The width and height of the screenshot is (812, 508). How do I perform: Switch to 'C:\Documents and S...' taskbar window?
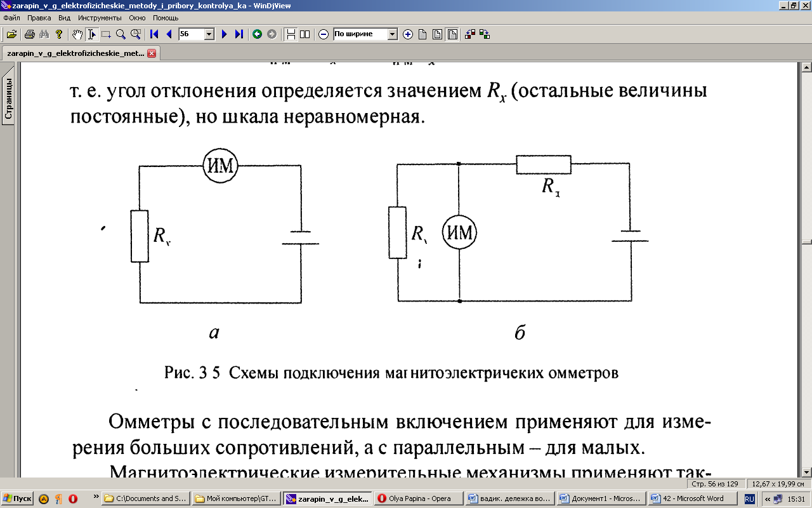[146, 498]
